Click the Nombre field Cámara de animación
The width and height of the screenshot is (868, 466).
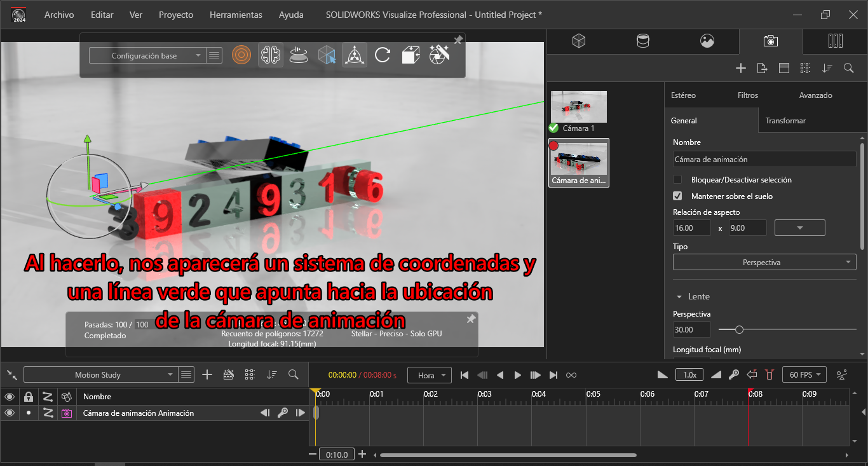tap(764, 160)
